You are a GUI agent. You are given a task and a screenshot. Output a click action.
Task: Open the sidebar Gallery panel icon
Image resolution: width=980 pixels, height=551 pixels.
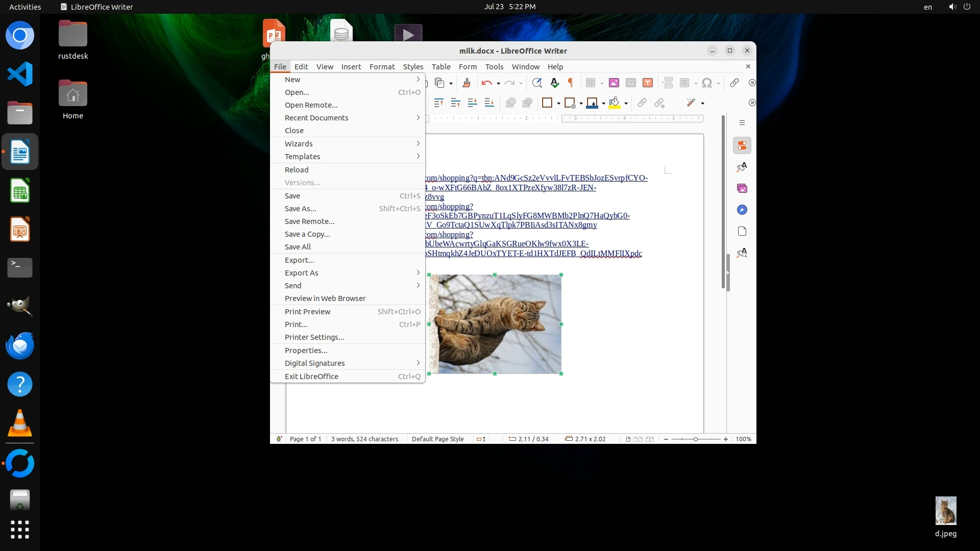click(x=742, y=189)
